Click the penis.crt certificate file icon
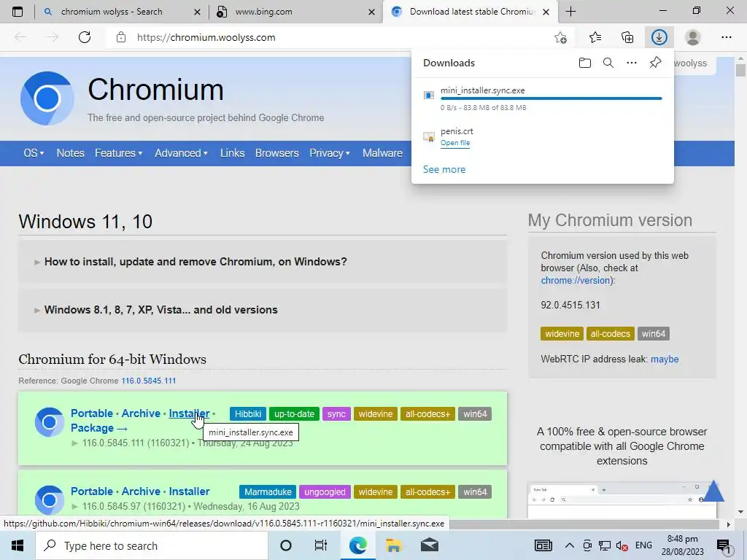The height and width of the screenshot is (560, 747). (x=429, y=137)
